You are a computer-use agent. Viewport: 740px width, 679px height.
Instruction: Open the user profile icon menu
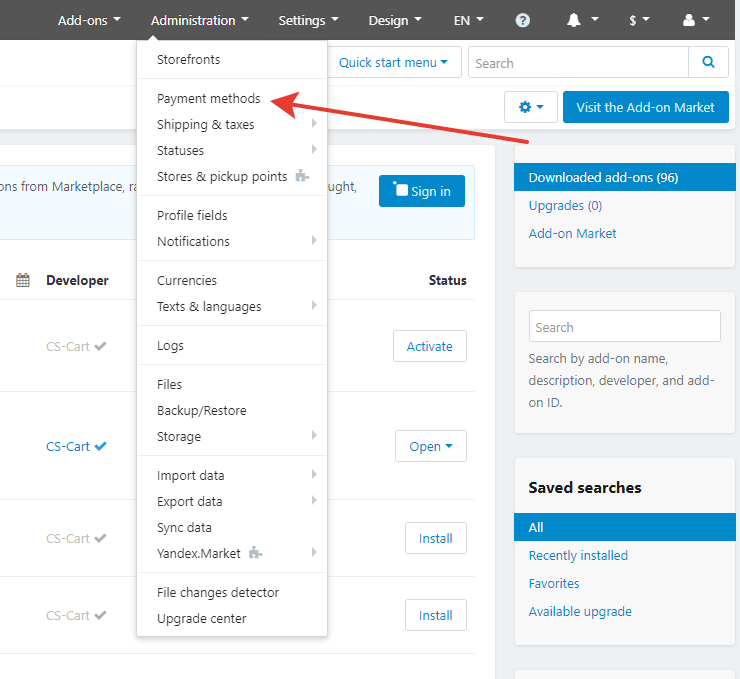point(694,20)
